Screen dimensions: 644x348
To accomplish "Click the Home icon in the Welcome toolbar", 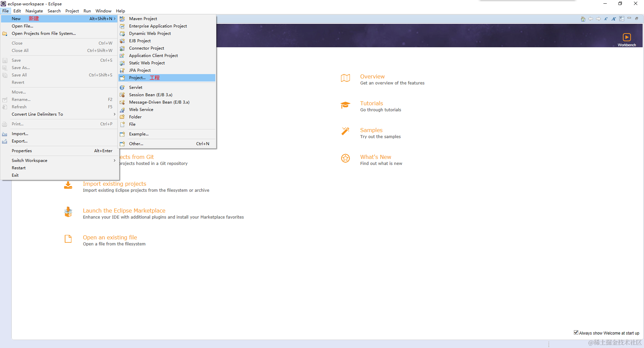I will tap(583, 19).
